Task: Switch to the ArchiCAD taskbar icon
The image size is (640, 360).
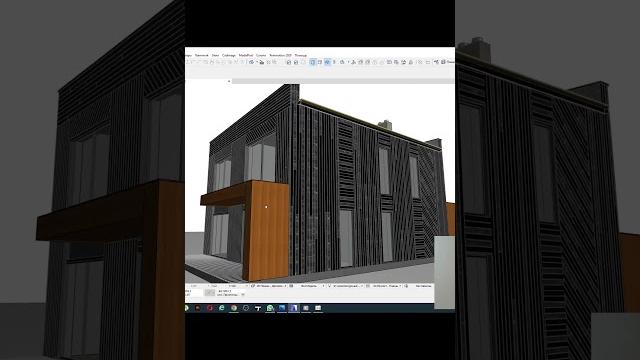Action: pyautogui.click(x=294, y=308)
